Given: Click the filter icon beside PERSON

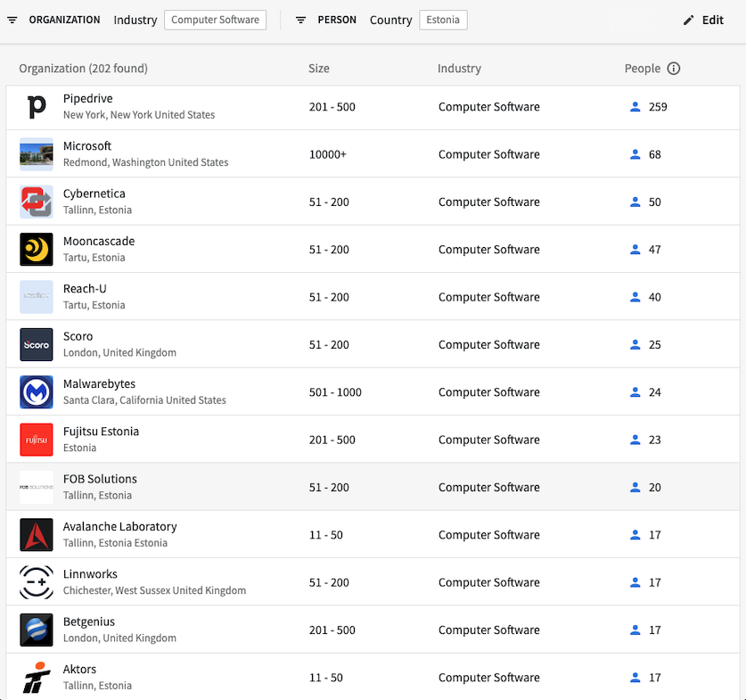Looking at the screenshot, I should (300, 20).
